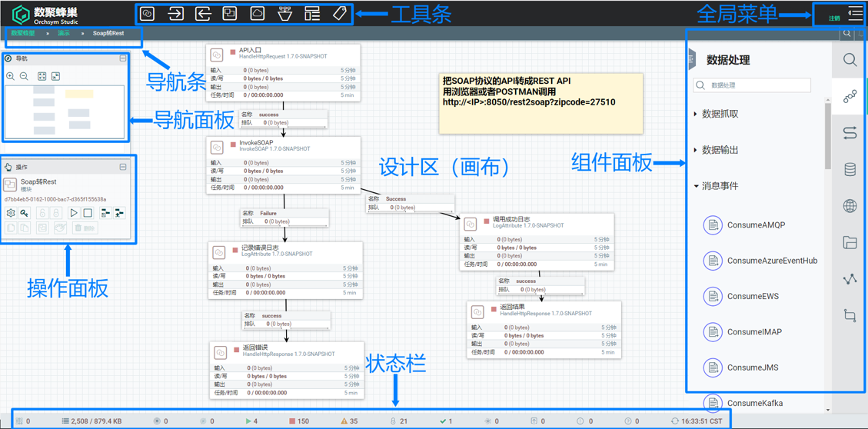The width and height of the screenshot is (868, 429).
Task: Select ConsumeAMQP component from list
Action: pos(755,225)
